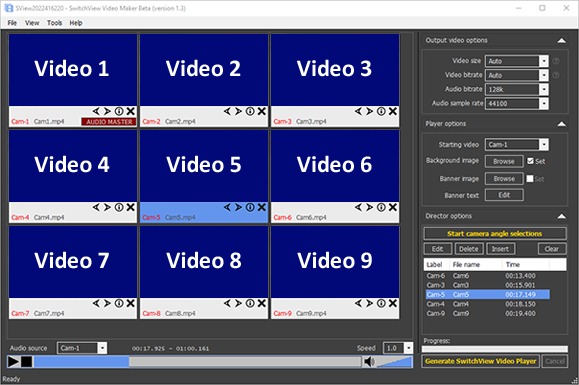Screen dimensions: 579x385
Task: Edit the Banner text
Action: 504,195
